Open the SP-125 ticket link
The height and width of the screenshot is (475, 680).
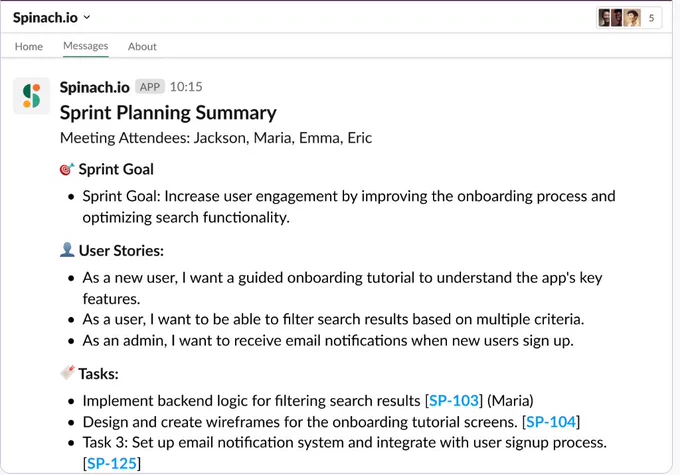pos(112,463)
